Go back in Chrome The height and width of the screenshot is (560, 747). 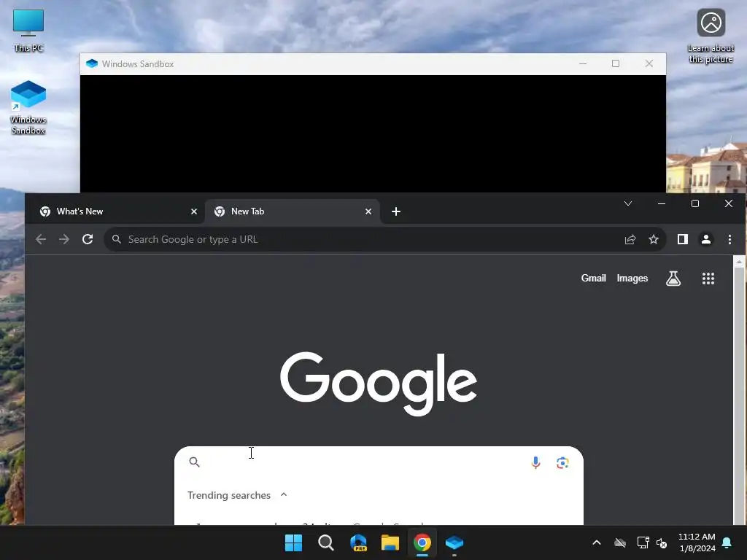click(41, 239)
